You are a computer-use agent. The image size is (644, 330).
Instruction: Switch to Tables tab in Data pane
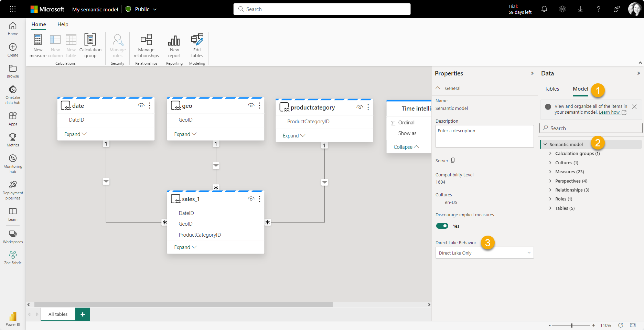pos(552,89)
